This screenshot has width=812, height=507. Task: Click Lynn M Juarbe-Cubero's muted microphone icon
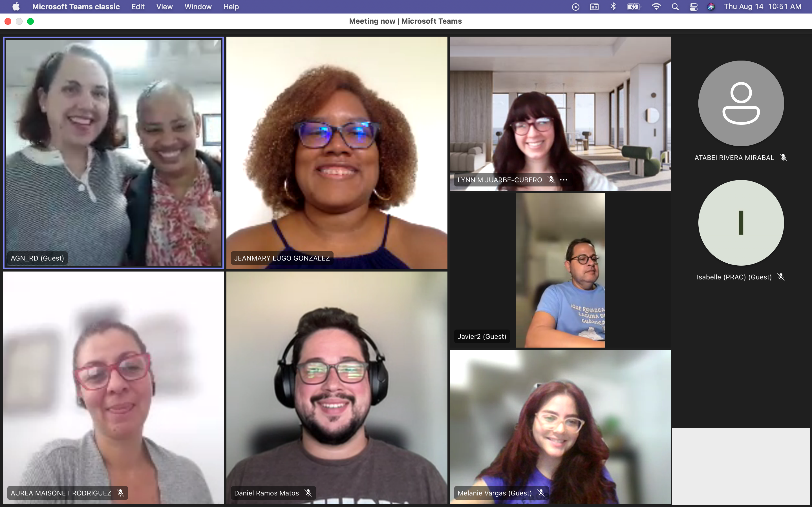551,180
